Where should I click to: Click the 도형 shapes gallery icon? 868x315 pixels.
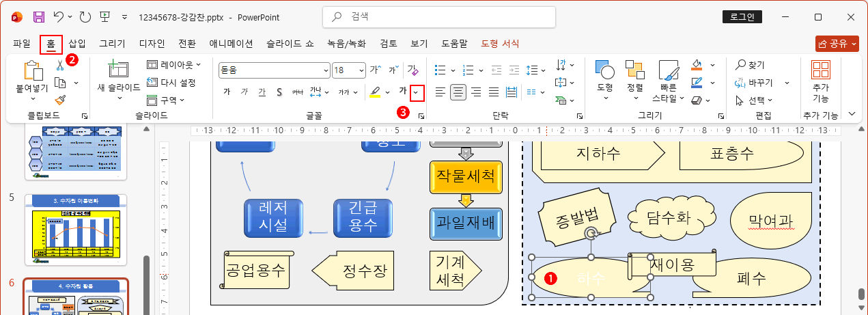coord(605,70)
